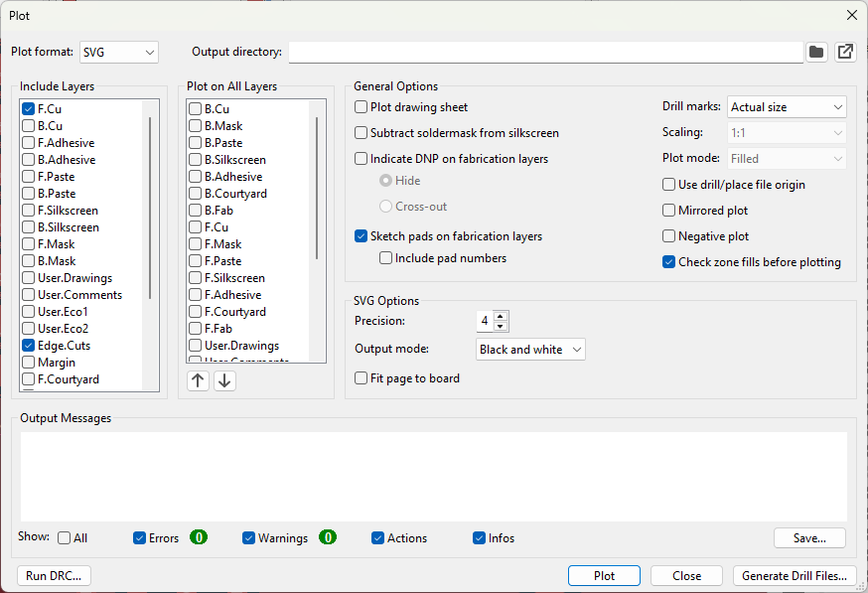
Task: Open Generate Drill Files dialog
Action: 795,575
